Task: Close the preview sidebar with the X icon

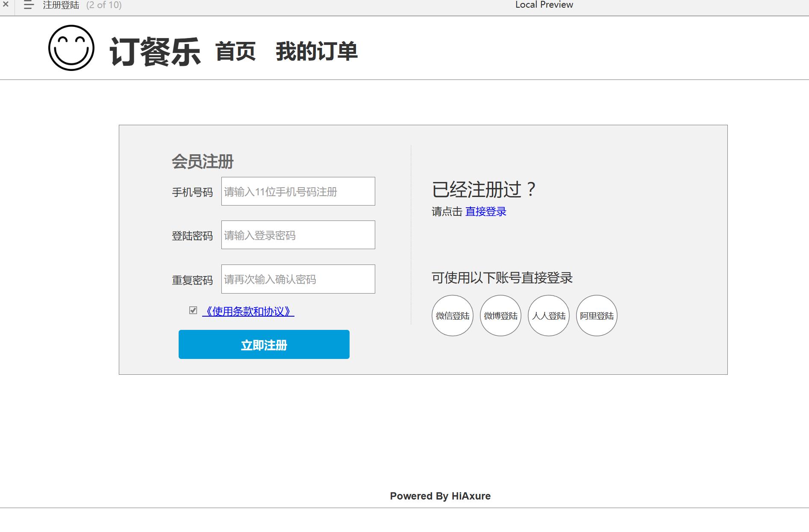Action: click(6, 4)
